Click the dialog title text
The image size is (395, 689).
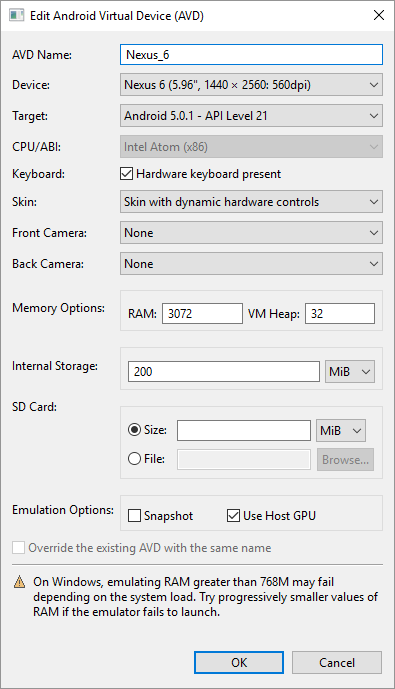(x=117, y=16)
